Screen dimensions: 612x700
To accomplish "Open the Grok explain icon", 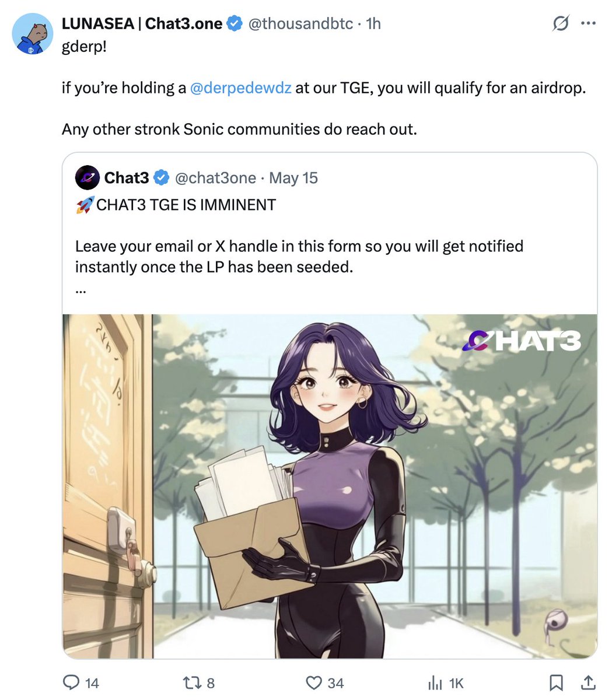I will click(x=560, y=24).
